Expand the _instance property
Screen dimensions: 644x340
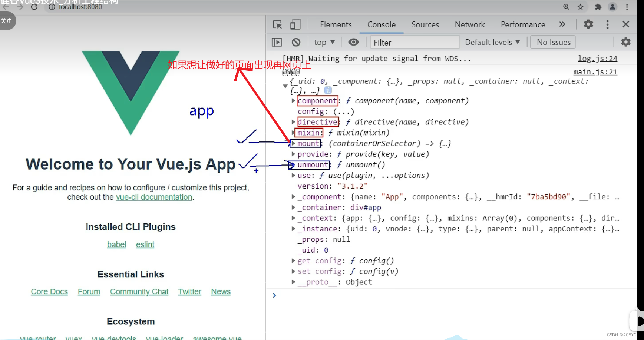pyautogui.click(x=293, y=229)
